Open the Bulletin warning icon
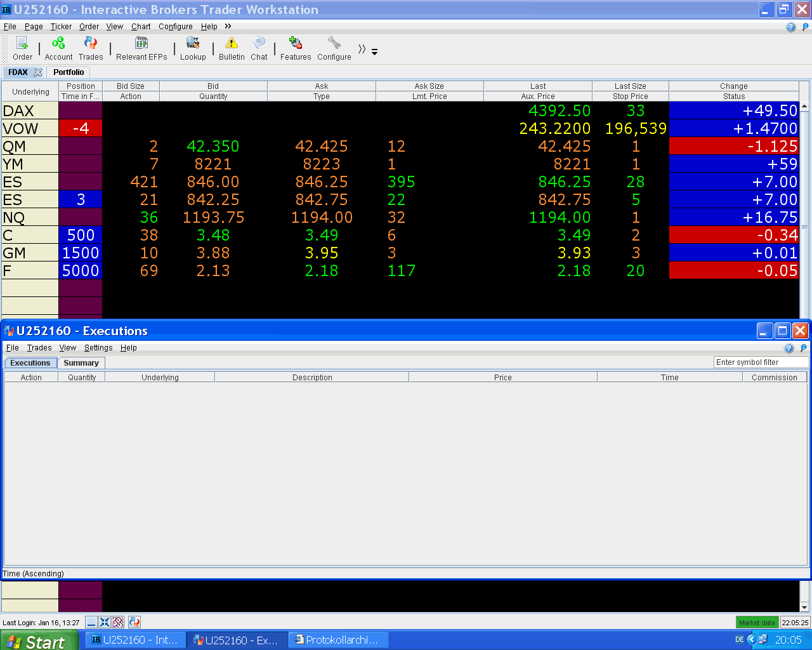This screenshot has height=650, width=812. pyautogui.click(x=232, y=48)
